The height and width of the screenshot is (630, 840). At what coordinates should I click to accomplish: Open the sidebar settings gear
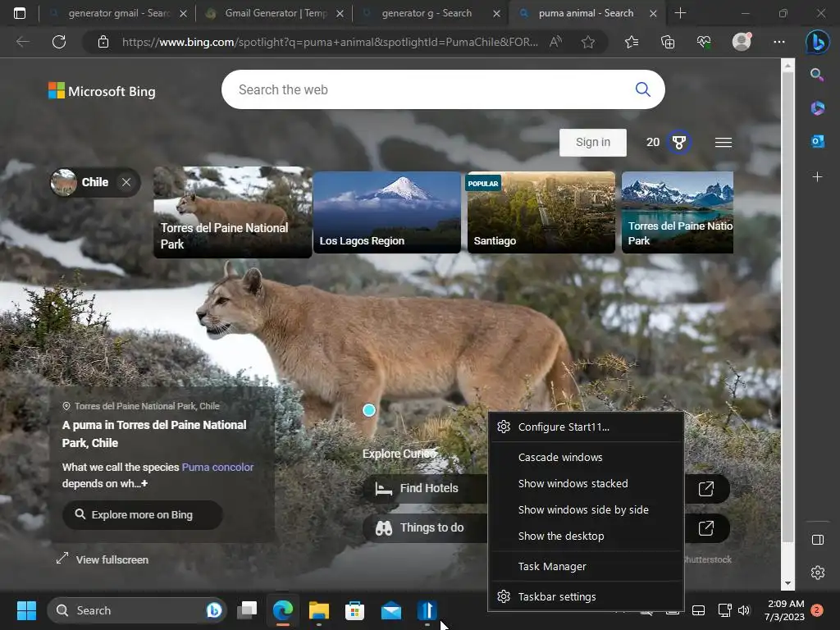[818, 573]
